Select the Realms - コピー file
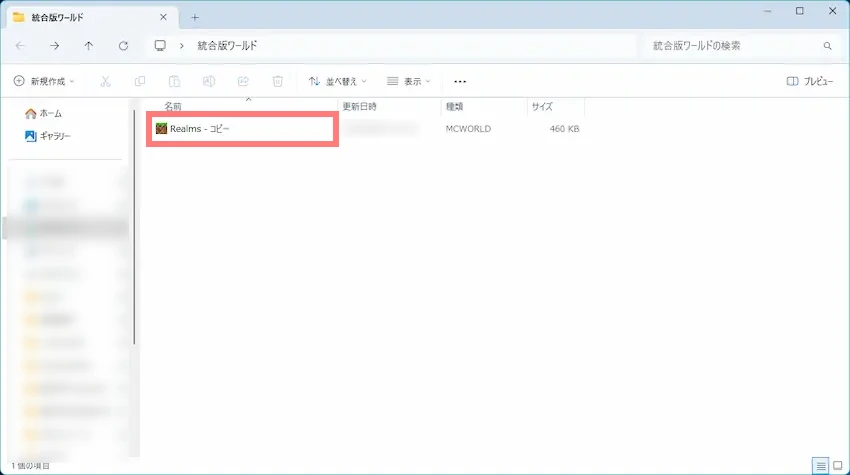 tap(200, 129)
